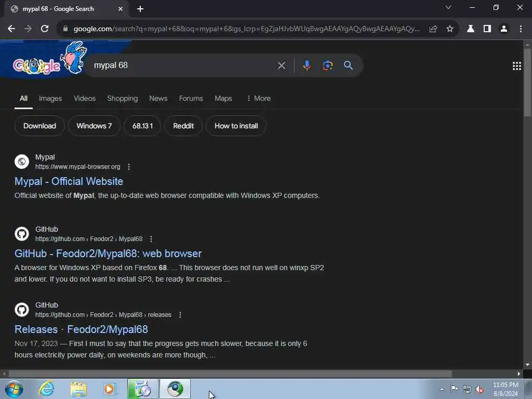
Task: Switch to Shopping results tab
Action: coord(123,98)
